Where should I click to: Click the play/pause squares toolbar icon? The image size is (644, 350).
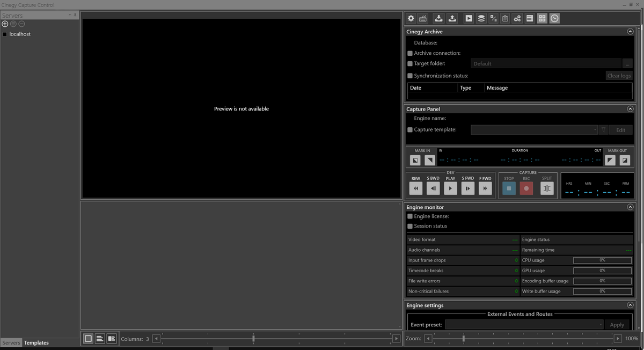pyautogui.click(x=493, y=18)
